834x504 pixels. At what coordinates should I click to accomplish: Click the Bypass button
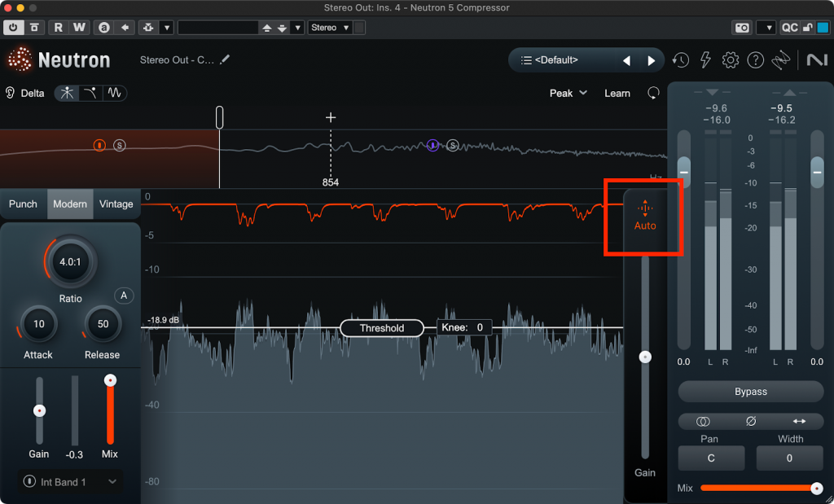750,392
